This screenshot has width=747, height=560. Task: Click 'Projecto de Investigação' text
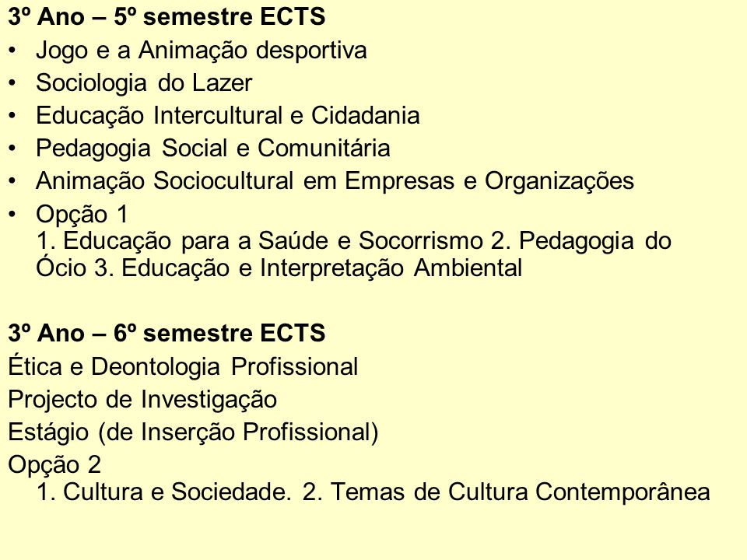(x=142, y=399)
